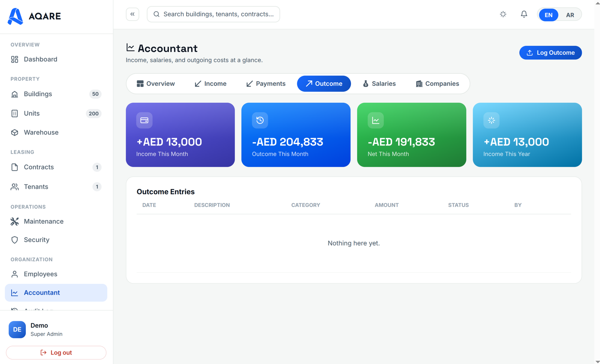The width and height of the screenshot is (600, 364).
Task: Open the Overview tab
Action: point(156,84)
